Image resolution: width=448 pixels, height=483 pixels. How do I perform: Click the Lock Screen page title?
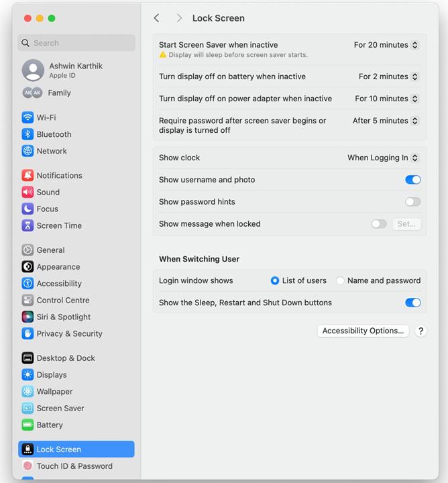click(219, 18)
